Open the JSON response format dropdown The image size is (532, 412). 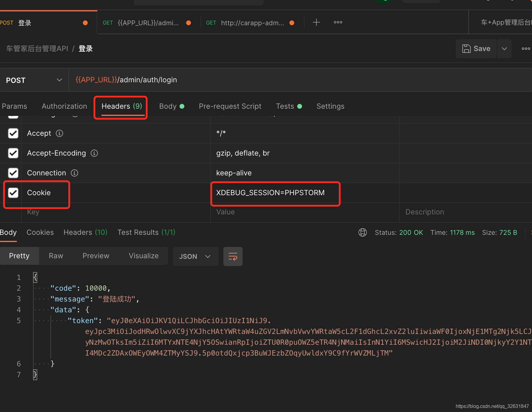coord(195,256)
